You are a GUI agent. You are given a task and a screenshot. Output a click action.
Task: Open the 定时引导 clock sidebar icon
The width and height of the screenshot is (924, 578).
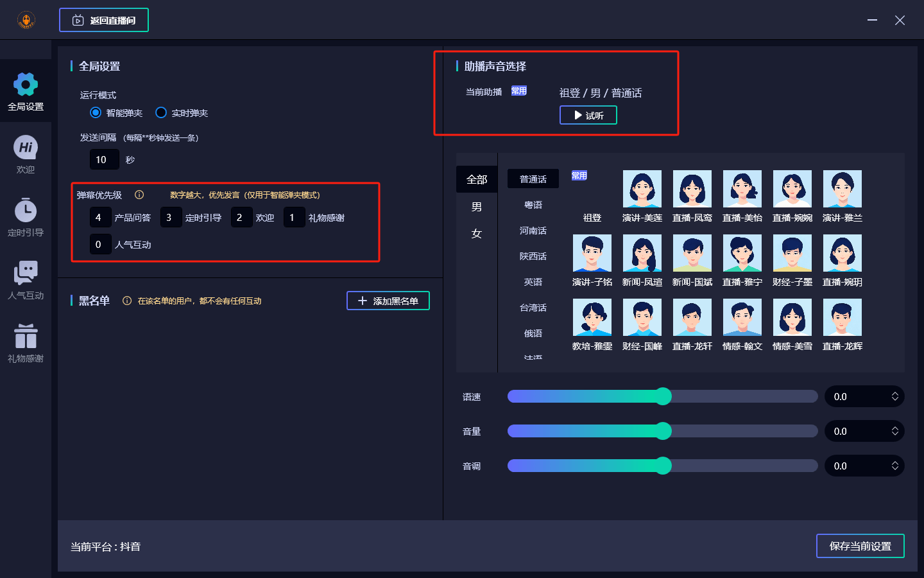coord(26,211)
